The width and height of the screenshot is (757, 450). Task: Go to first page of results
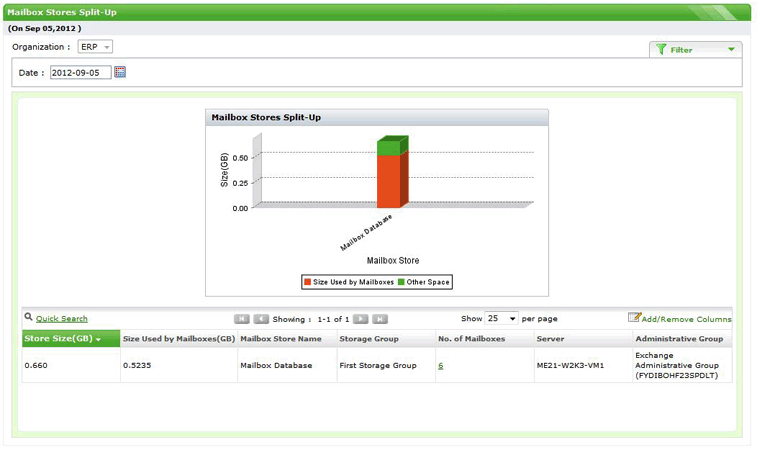pyautogui.click(x=241, y=319)
